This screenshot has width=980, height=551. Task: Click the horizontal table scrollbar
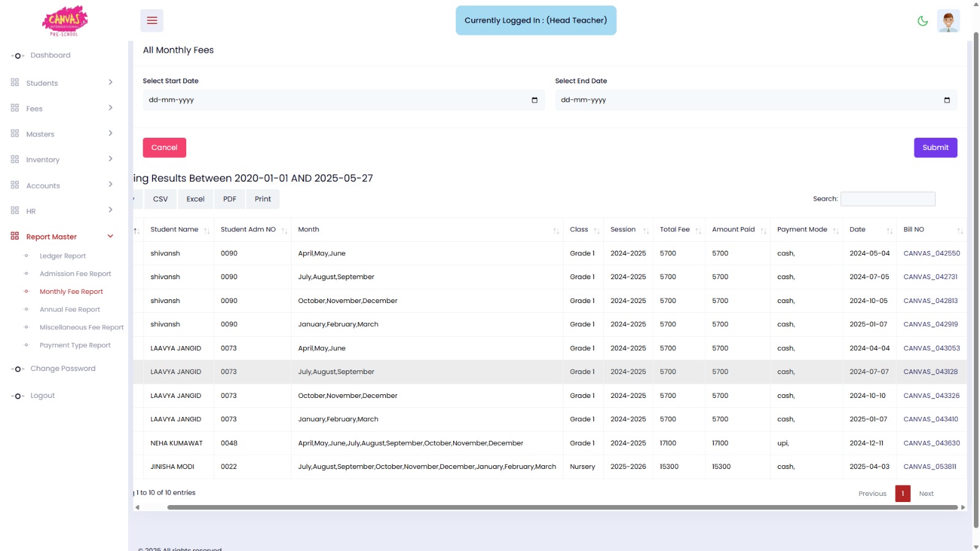coord(562,508)
